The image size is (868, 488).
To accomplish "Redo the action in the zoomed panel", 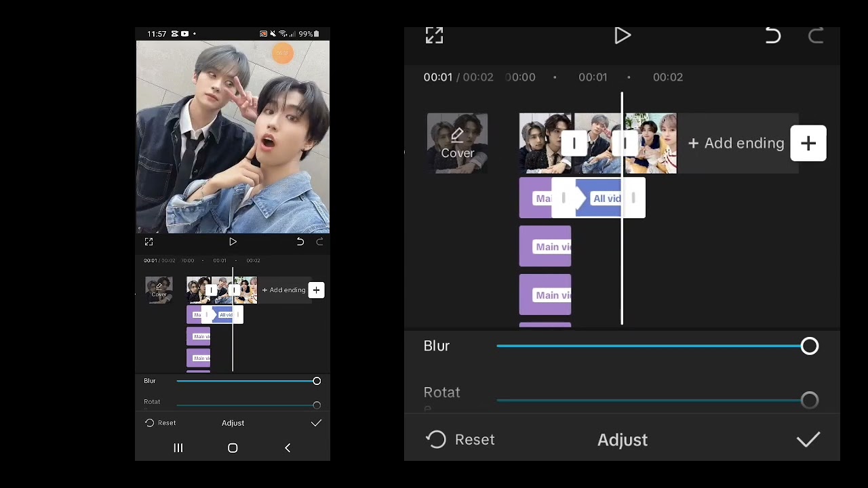I will 816,36.
